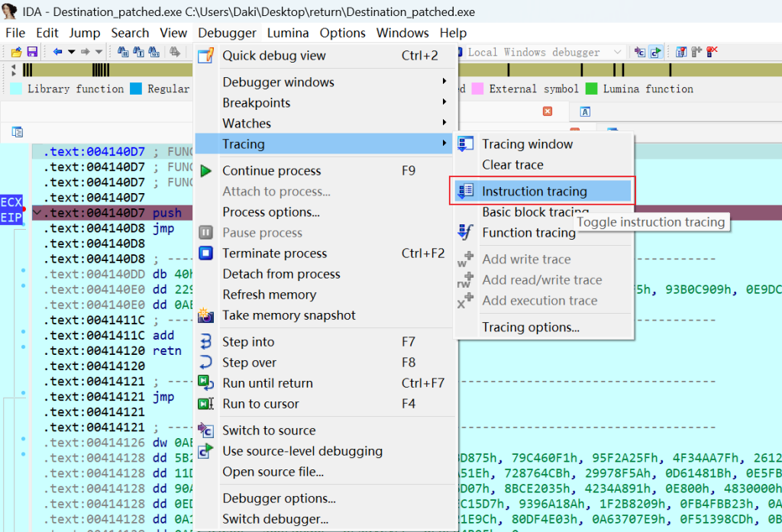Toggle Instruction tracing in the submenu
Screen dimensions: 782x532
point(543,191)
